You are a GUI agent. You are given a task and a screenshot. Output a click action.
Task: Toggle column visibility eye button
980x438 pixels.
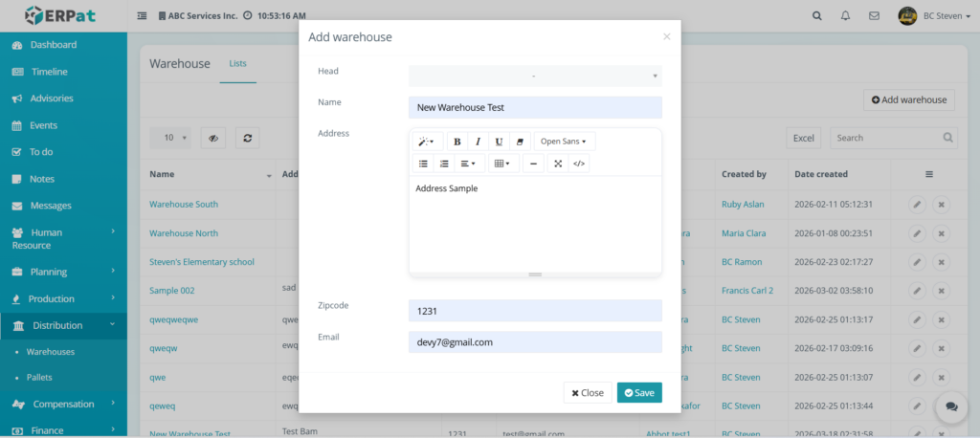pos(212,138)
